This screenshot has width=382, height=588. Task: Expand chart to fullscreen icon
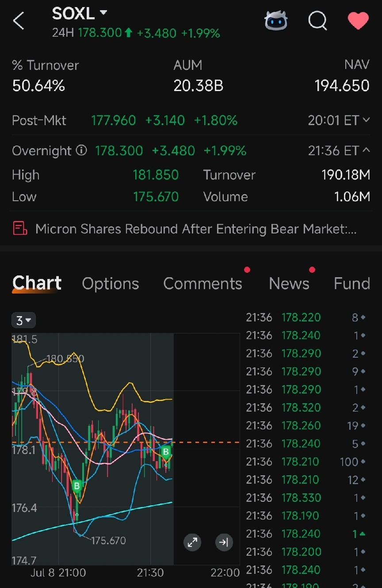pyautogui.click(x=192, y=542)
